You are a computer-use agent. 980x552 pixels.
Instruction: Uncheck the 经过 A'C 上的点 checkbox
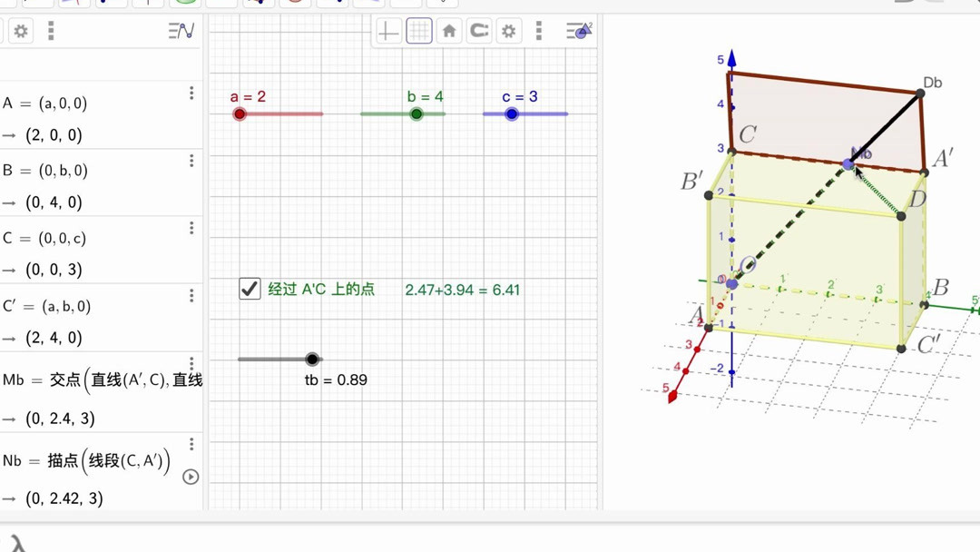coord(250,289)
